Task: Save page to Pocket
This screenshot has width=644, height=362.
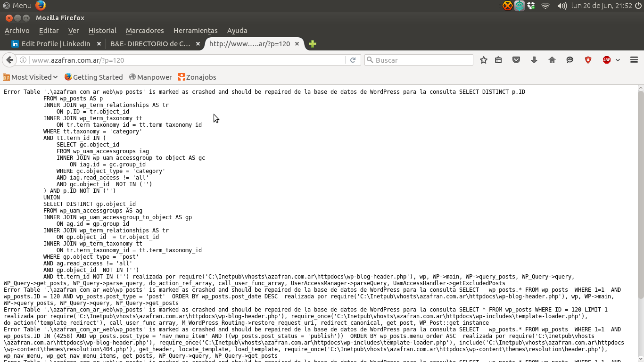Action: point(516,60)
